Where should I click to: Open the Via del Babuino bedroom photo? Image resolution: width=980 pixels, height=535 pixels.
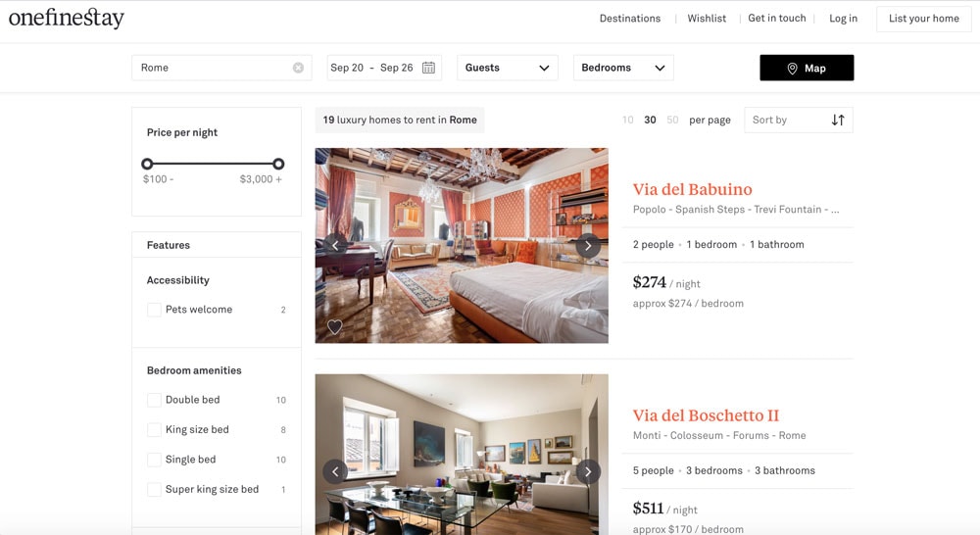pos(462,246)
